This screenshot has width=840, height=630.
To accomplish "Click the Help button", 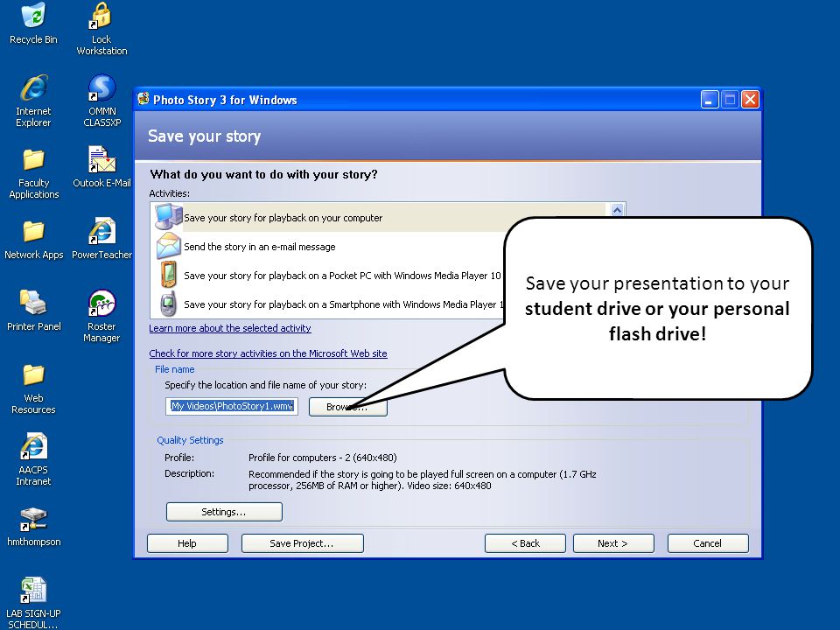I will tap(187, 543).
